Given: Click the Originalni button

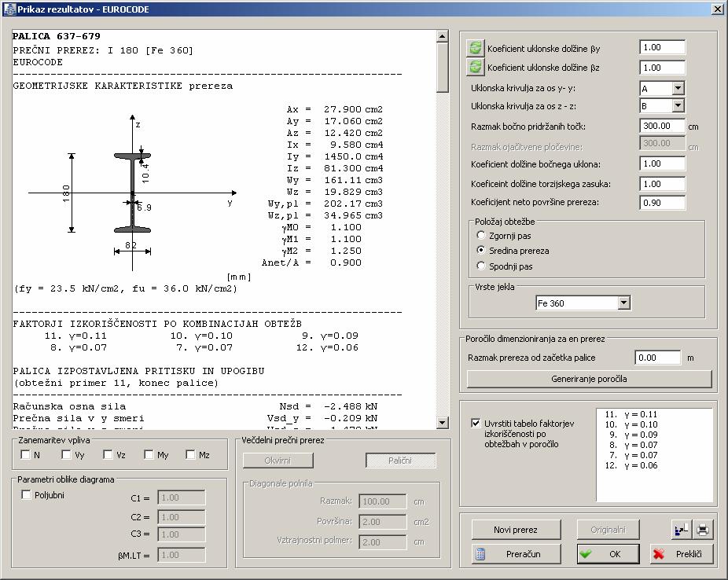Looking at the screenshot, I should (608, 530).
